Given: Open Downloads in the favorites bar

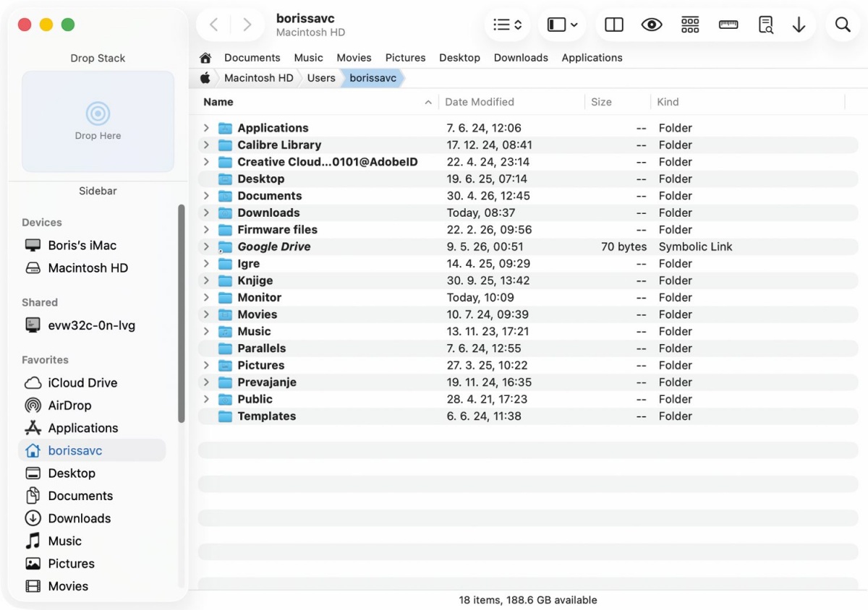Looking at the screenshot, I should 521,58.
